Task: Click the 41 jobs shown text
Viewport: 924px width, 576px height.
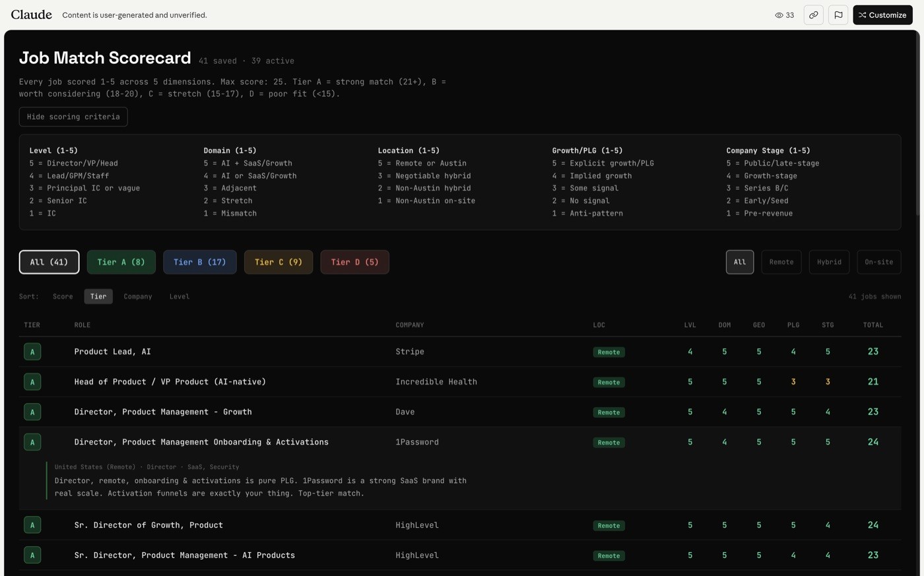Action: [874, 296]
